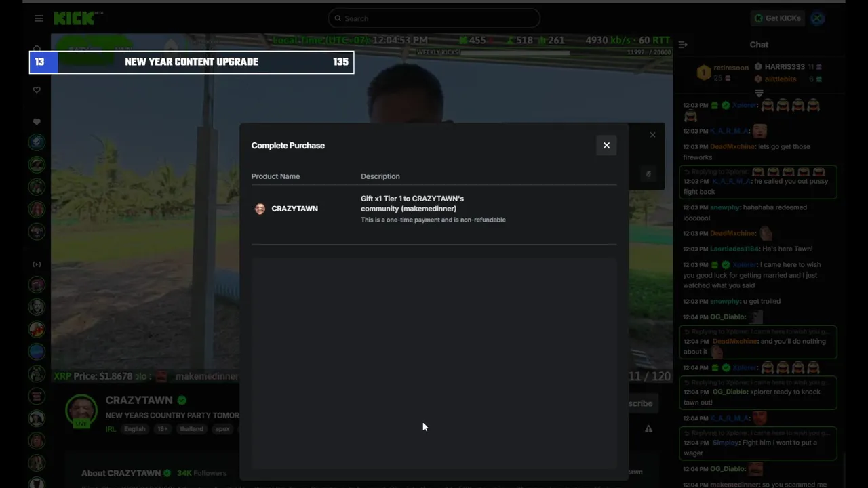This screenshot has width=868, height=488.
Task: Select the IRL category tag
Action: 111,429
